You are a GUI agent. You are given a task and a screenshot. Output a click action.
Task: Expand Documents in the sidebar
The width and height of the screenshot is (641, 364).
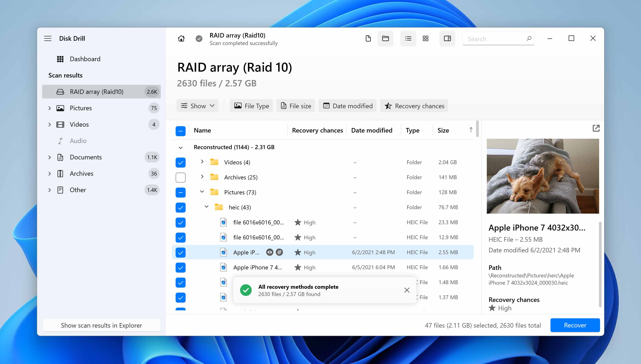pos(50,157)
